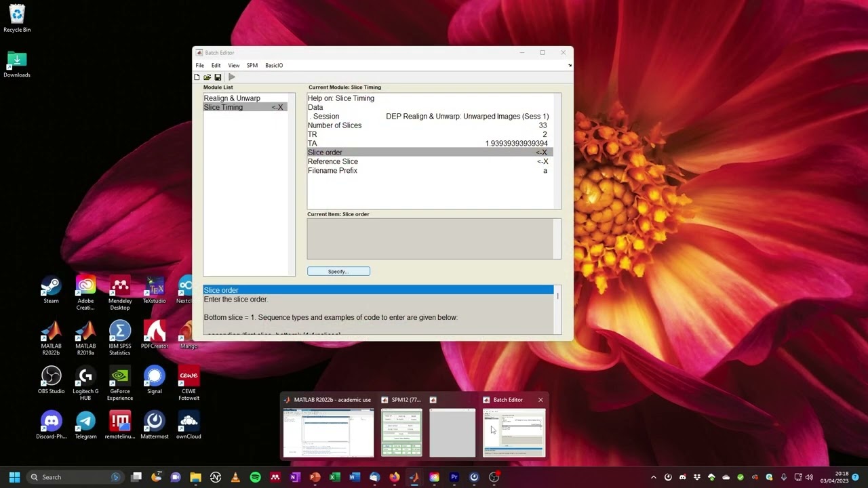Open Discord desktop shortcut
868x488 pixels.
[x=51, y=426]
